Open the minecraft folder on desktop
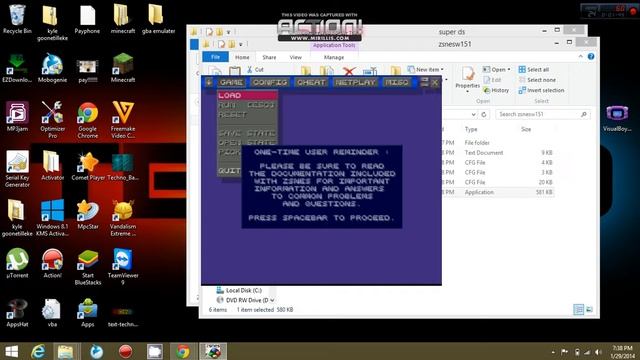Screen dimensions: 640x360 coord(122,19)
